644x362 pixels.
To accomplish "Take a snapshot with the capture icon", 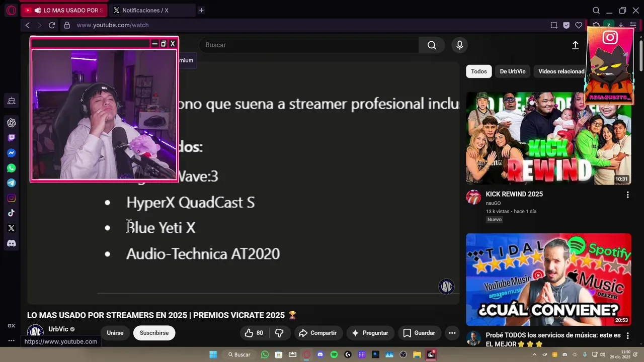I will tap(554, 25).
